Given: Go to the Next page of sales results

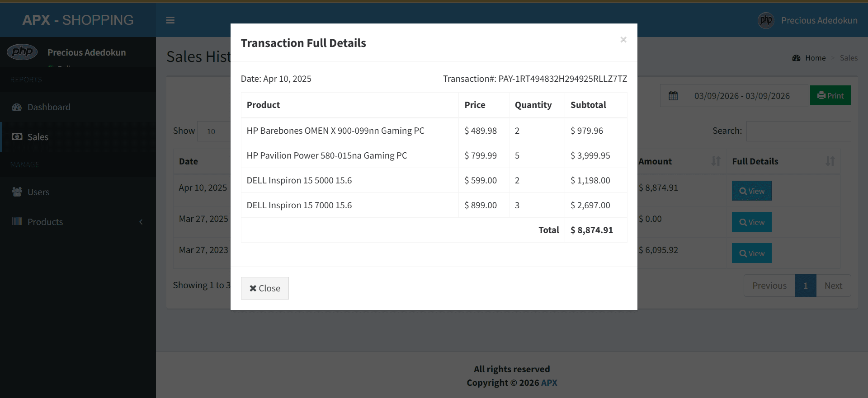Looking at the screenshot, I should [833, 286].
